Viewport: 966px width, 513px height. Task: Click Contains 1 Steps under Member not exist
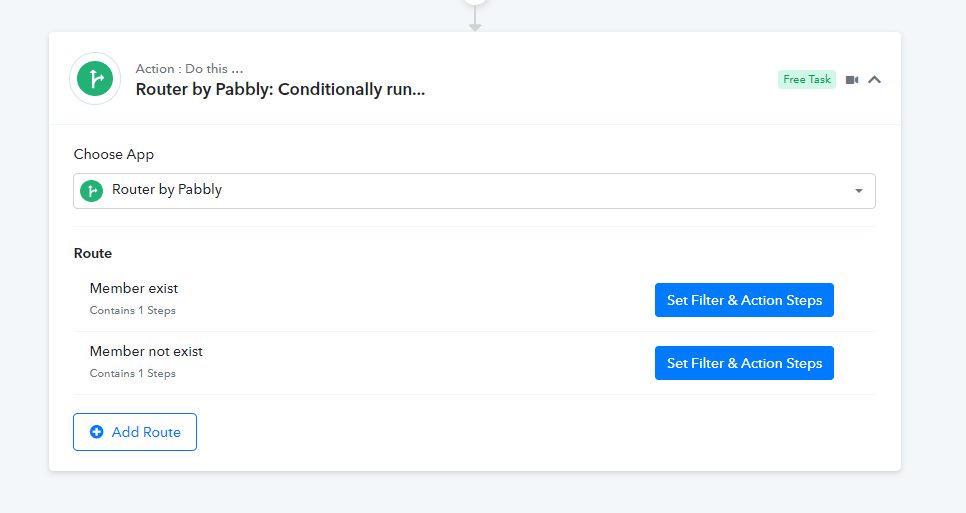(x=132, y=373)
